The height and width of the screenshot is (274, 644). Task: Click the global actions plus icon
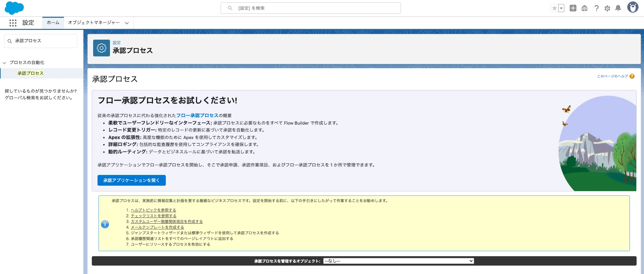pos(573,8)
